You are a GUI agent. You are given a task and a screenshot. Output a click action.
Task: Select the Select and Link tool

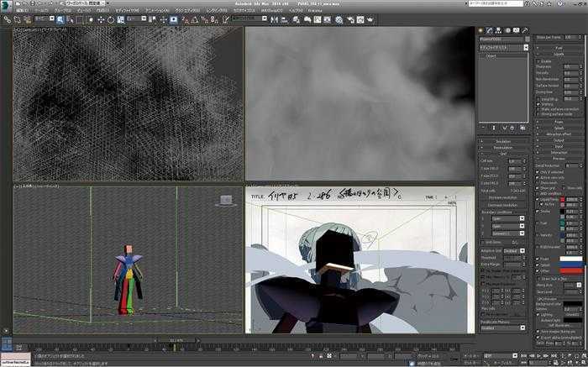click(x=8, y=19)
